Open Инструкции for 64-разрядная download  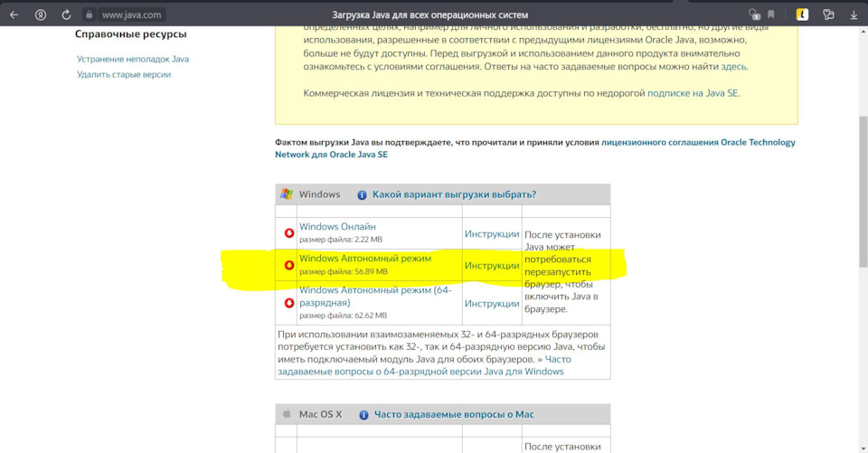coord(492,304)
